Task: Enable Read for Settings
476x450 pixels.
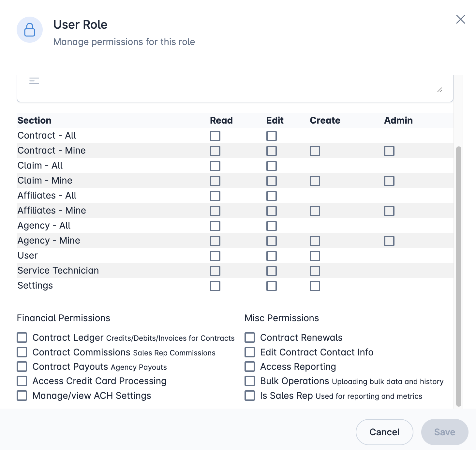Action: coord(215,286)
